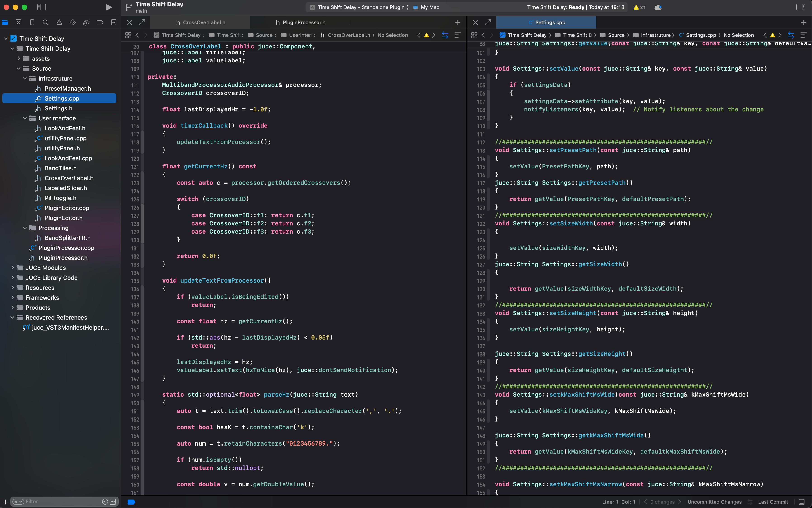The width and height of the screenshot is (812, 508).
Task: Open the Bookmark navigator
Action: click(x=32, y=22)
